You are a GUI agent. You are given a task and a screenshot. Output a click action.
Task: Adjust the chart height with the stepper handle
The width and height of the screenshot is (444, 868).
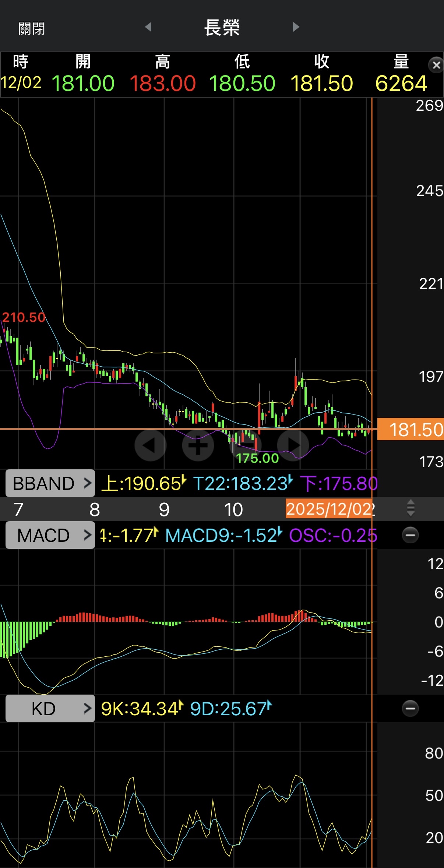tap(410, 508)
